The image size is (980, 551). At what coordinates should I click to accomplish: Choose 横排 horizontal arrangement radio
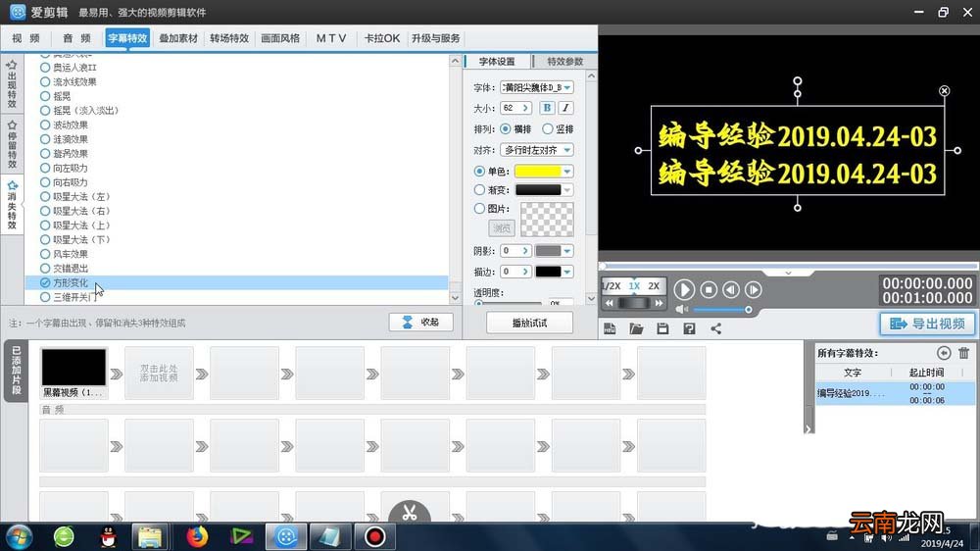(x=505, y=128)
